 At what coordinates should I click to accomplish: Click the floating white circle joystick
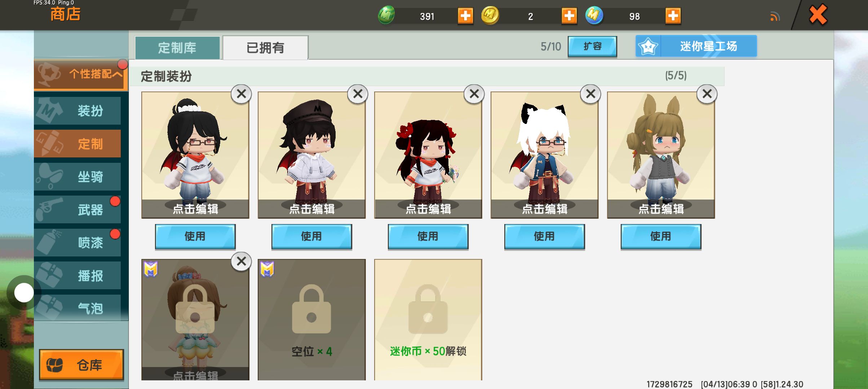point(24,292)
